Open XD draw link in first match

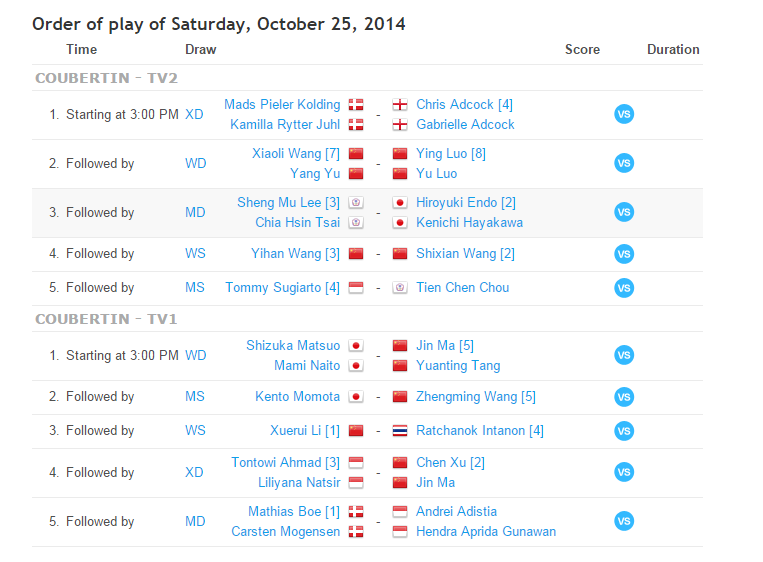coord(194,114)
